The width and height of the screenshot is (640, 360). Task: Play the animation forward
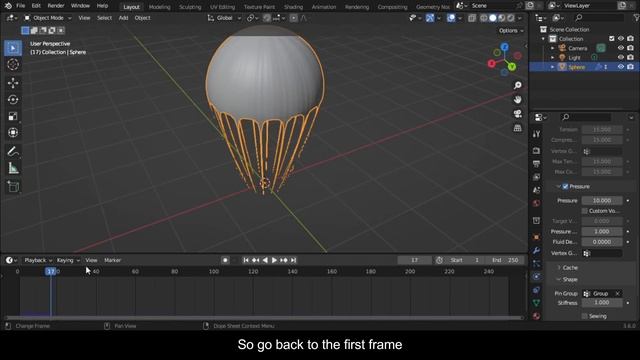[x=274, y=260]
